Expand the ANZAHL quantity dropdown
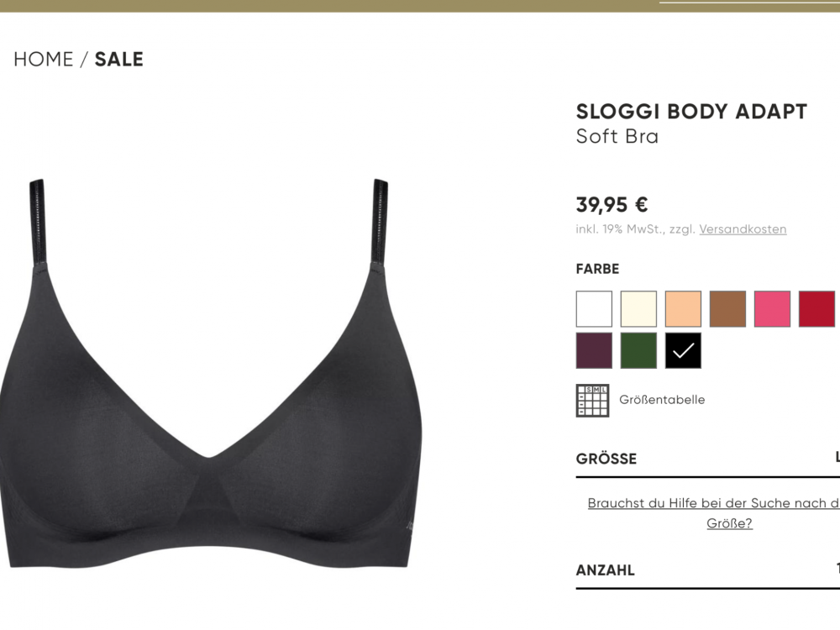Screen dimensions: 840x630 (x=707, y=570)
